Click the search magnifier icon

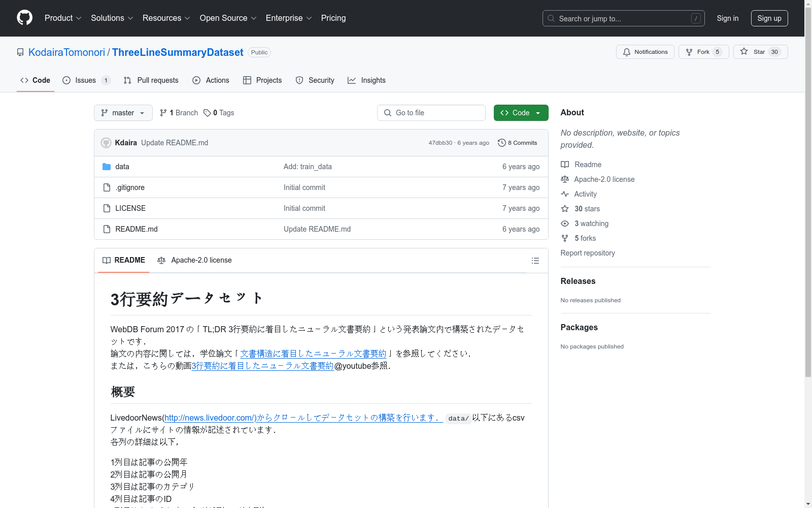[551, 18]
